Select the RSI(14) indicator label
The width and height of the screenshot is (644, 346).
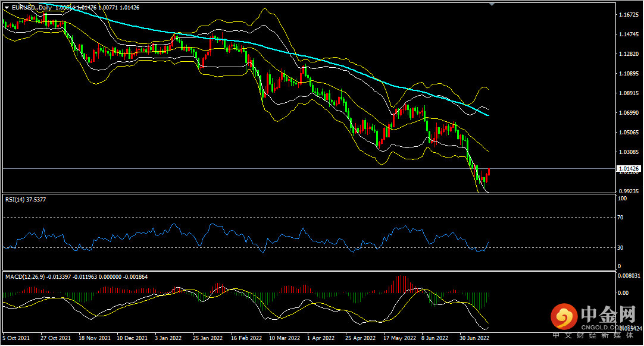pos(25,200)
